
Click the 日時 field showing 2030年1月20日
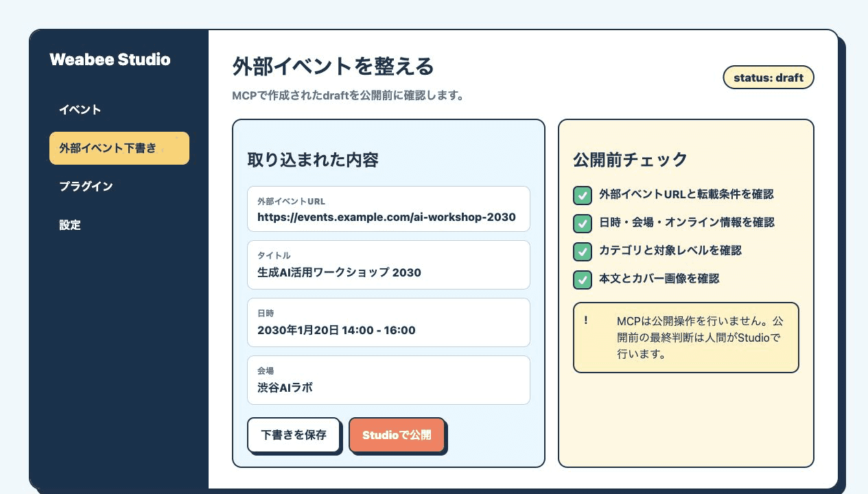(388, 322)
